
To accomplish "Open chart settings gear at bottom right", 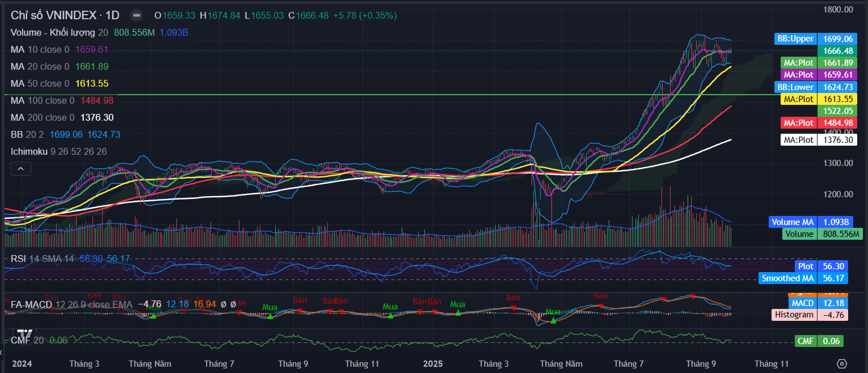I will [842, 363].
